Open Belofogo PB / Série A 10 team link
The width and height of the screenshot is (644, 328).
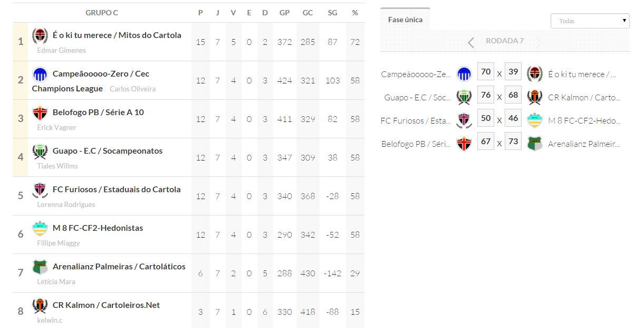[98, 113]
